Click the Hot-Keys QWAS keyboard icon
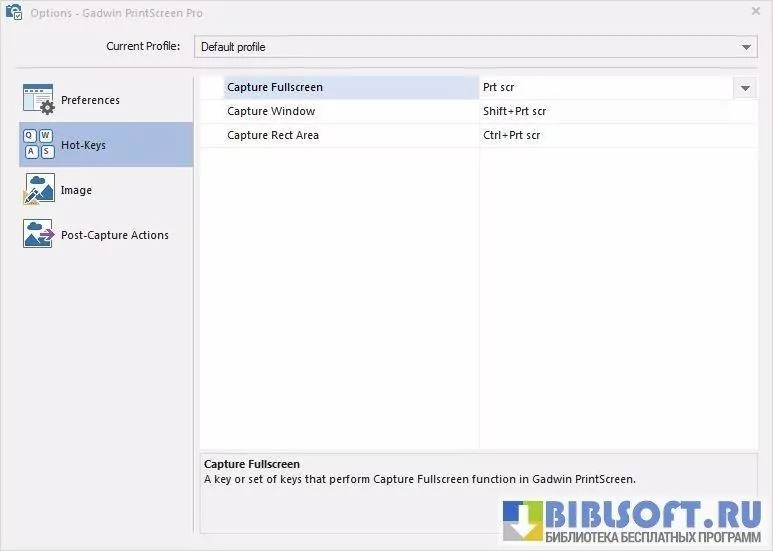Screen dimensions: 773x551 tap(38, 145)
